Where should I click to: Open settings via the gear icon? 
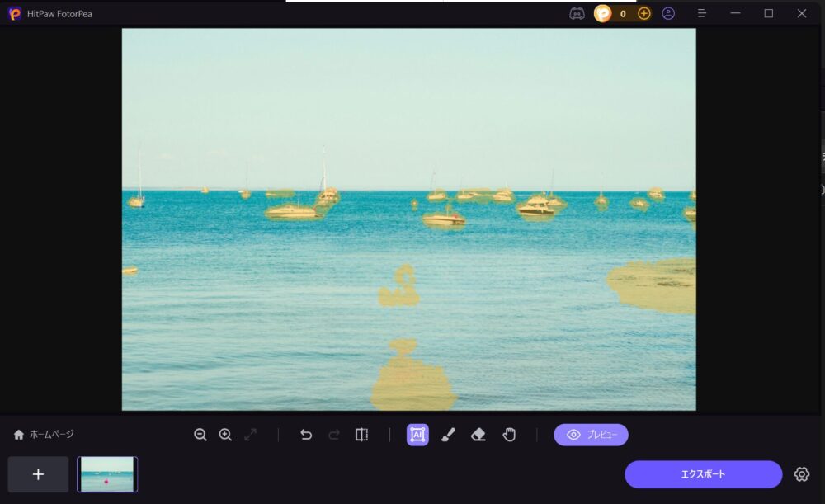pos(801,474)
